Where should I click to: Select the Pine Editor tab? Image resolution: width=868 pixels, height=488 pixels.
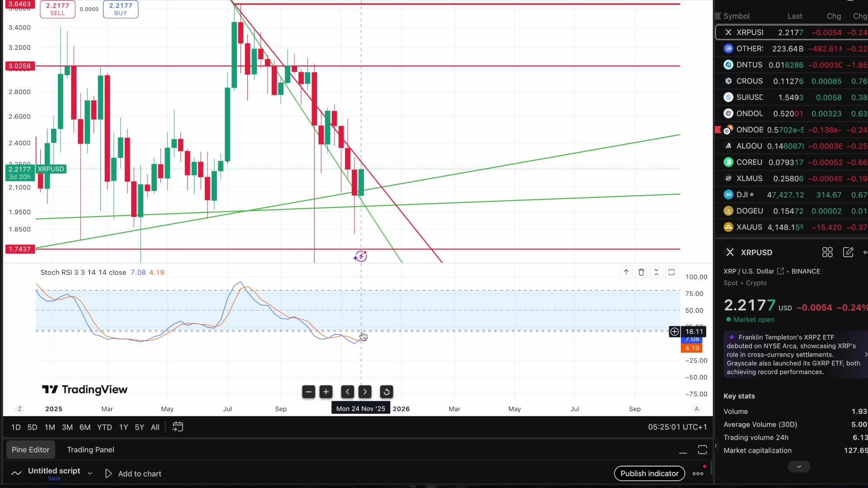(30, 449)
